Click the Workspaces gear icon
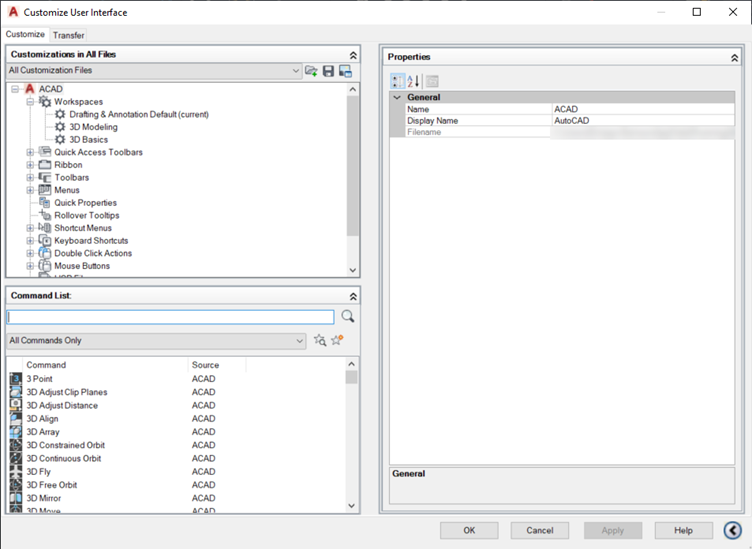This screenshot has width=752, height=549. pyautogui.click(x=45, y=101)
